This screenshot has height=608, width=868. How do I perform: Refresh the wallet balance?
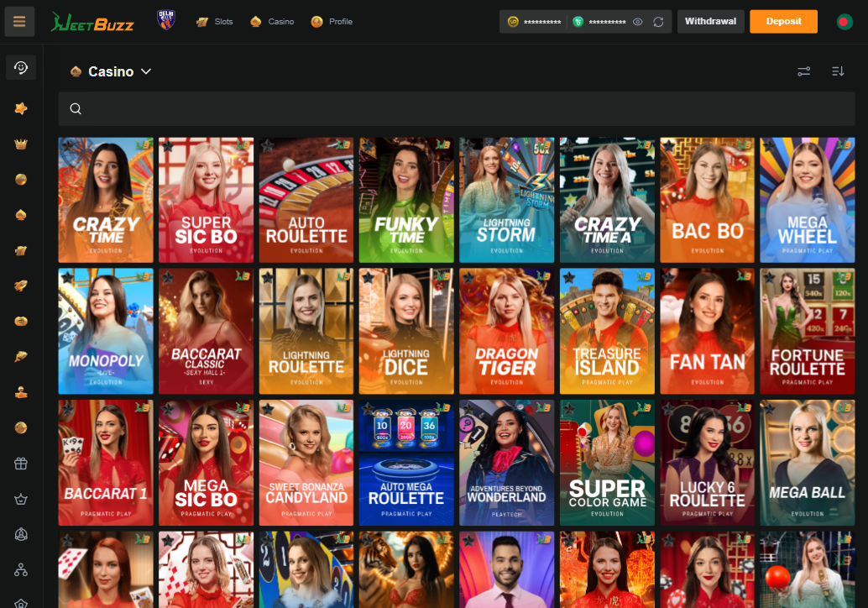tap(658, 22)
